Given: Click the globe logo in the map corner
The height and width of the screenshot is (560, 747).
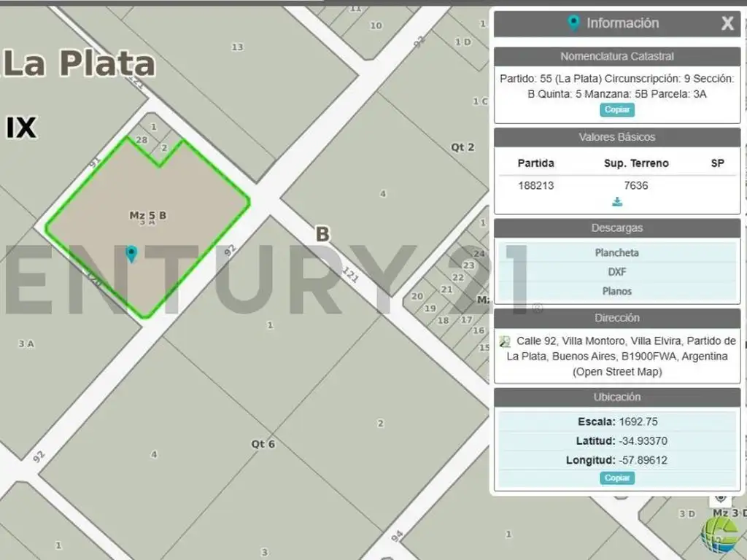Looking at the screenshot, I should [719, 536].
